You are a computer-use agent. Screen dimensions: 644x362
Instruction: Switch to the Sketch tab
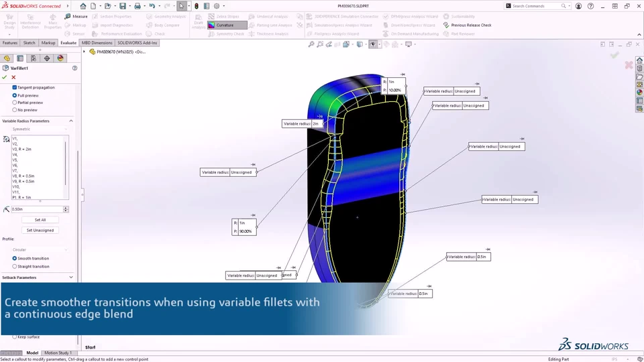tap(29, 43)
